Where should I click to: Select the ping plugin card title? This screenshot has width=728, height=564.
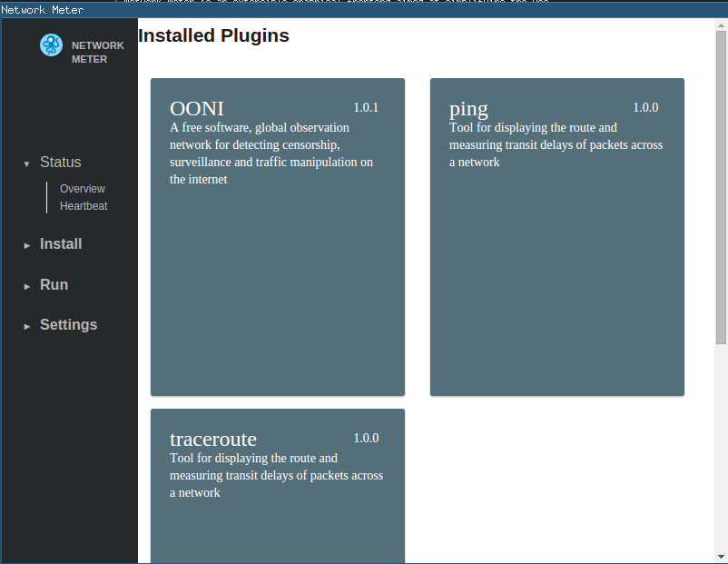click(468, 109)
